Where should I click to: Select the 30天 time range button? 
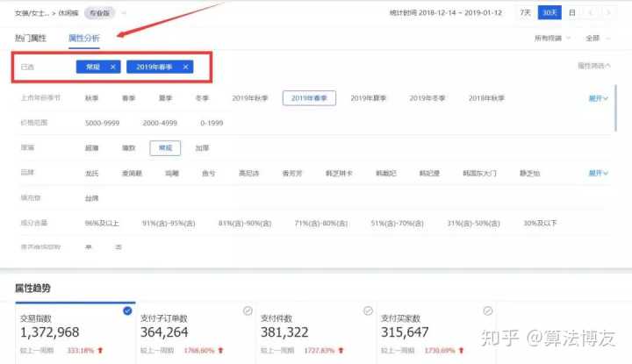(x=549, y=13)
